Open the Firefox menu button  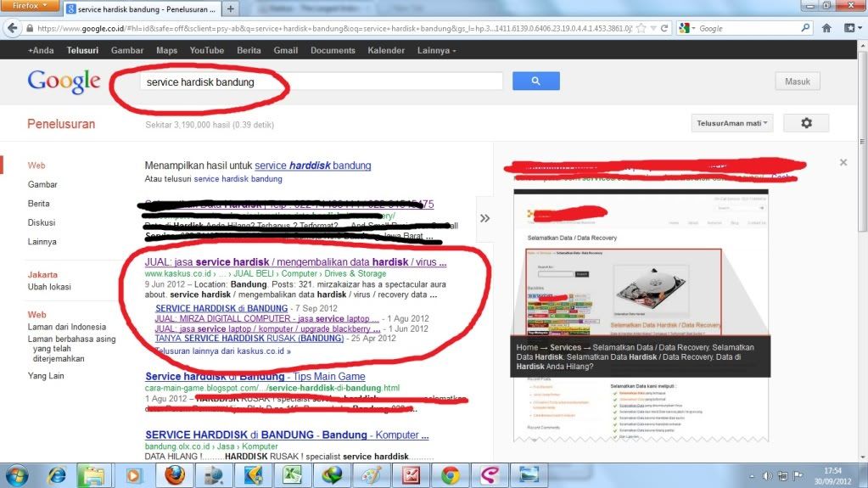point(29,6)
